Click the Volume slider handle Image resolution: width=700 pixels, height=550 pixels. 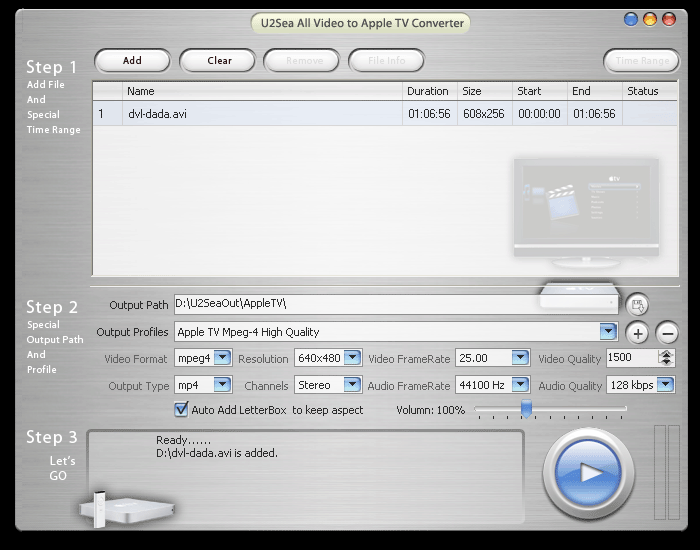tap(526, 408)
